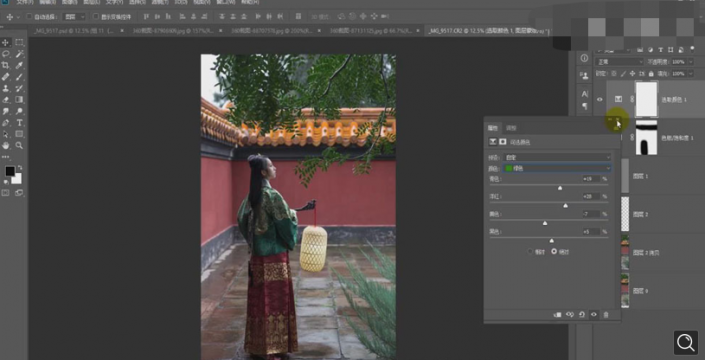
Task: Select the Brush tool
Action: pos(19,77)
